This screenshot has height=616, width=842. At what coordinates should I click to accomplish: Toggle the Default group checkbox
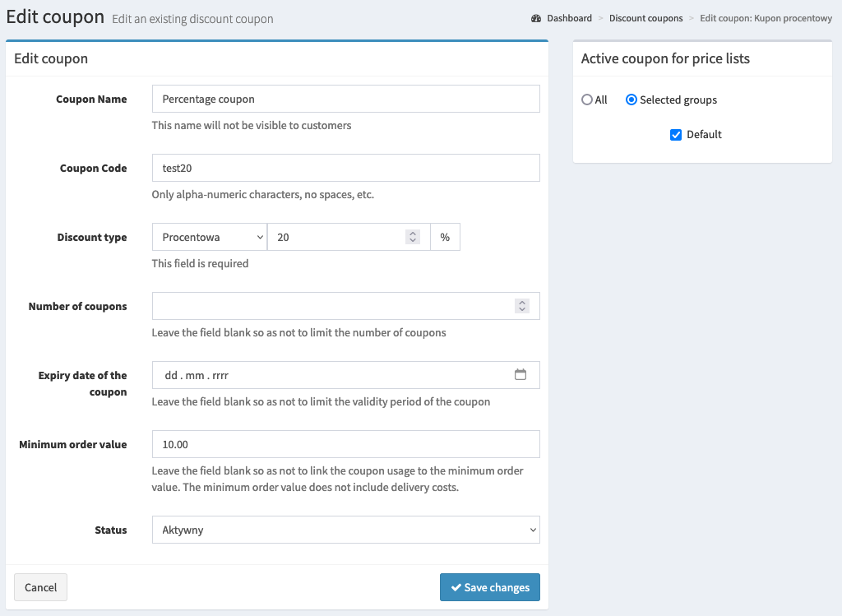pos(676,134)
